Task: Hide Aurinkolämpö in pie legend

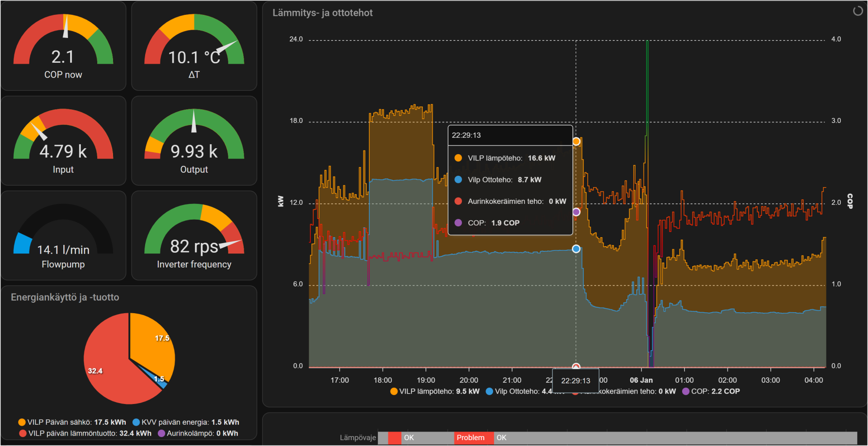Action: [x=198, y=433]
